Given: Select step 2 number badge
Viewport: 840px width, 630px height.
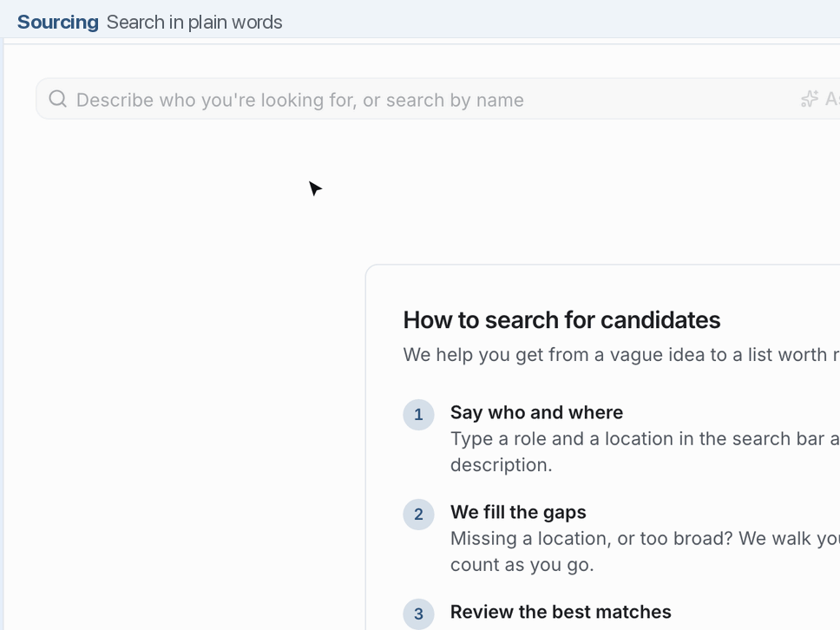Looking at the screenshot, I should [x=418, y=515].
